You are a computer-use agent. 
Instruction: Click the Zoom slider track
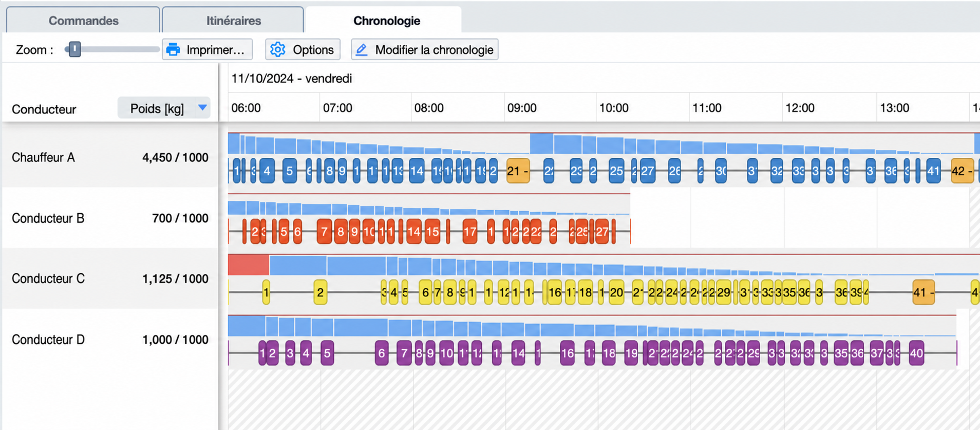click(112, 49)
